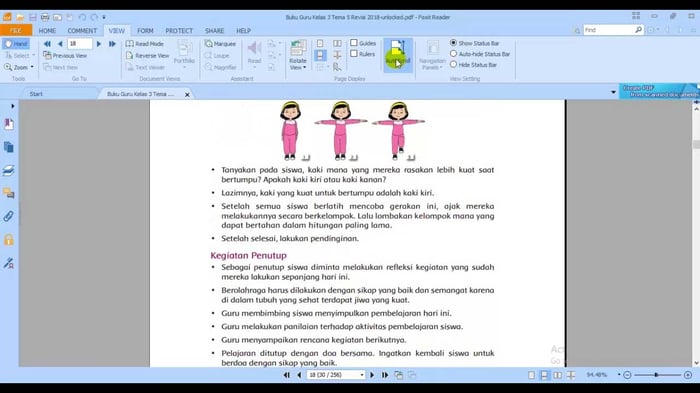The height and width of the screenshot is (393, 700).
Task: Go to next page in ribbon
Action: pyautogui.click(x=99, y=44)
